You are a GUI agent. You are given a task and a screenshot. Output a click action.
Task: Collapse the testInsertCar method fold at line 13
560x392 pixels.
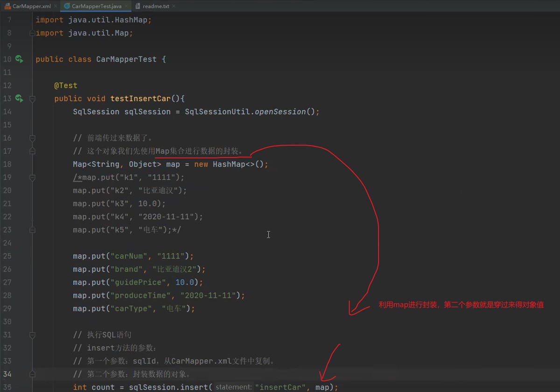click(32, 98)
